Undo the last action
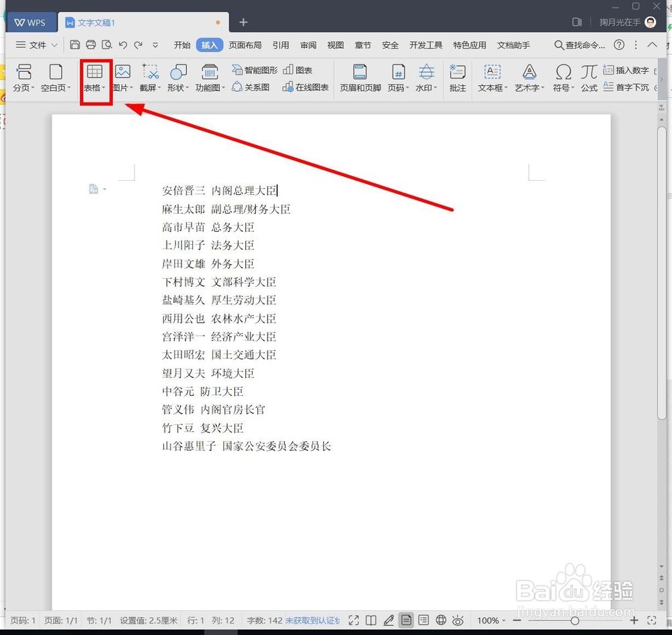The width and height of the screenshot is (672, 635). (x=123, y=44)
